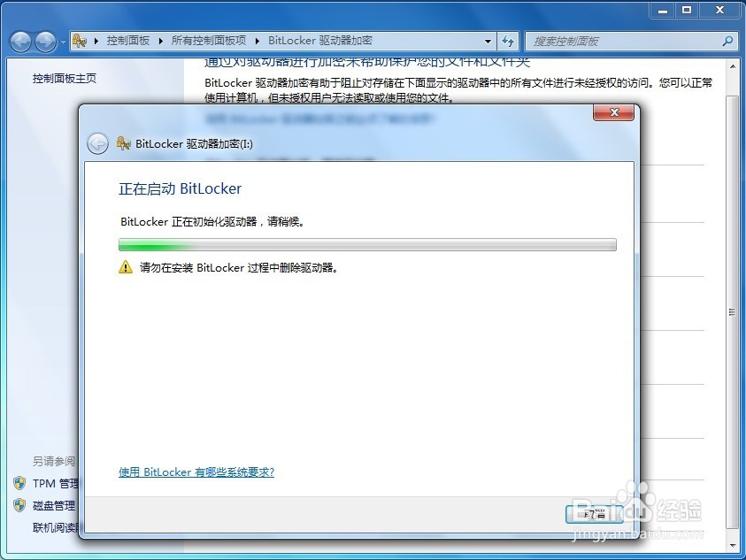Click the BitLocker key icon in dialog title bar

click(124, 143)
